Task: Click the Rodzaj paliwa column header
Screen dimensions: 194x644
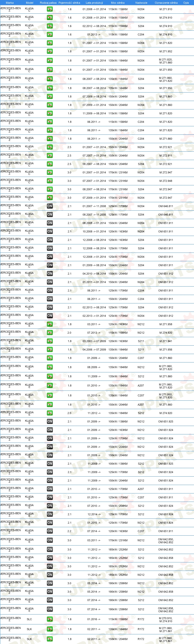Action: pos(48,3)
